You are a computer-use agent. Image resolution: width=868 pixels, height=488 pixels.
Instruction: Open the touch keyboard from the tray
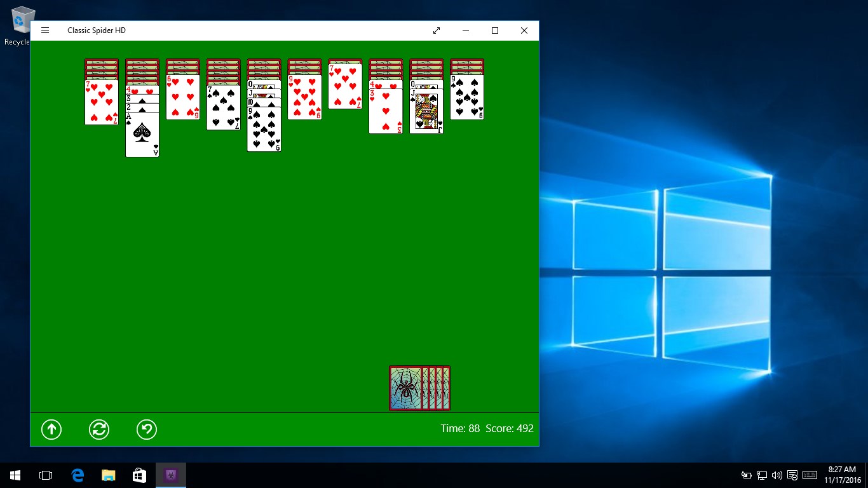[810, 475]
